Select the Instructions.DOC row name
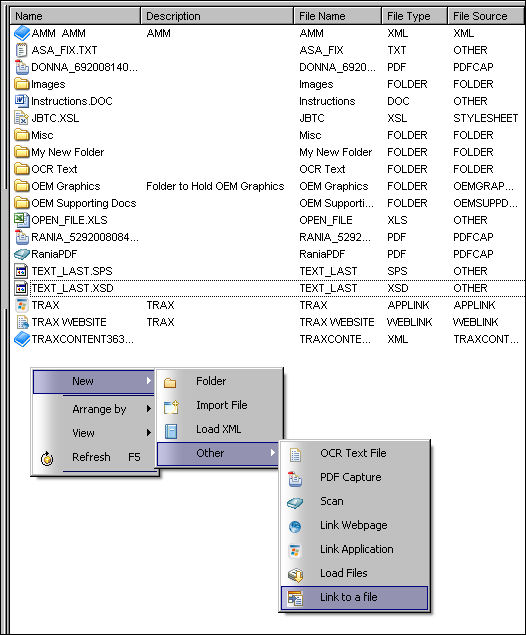This screenshot has height=635, width=526. [72, 101]
